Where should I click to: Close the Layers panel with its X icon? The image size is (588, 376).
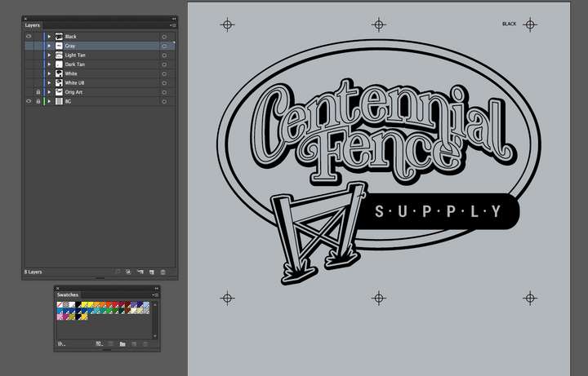[x=25, y=19]
